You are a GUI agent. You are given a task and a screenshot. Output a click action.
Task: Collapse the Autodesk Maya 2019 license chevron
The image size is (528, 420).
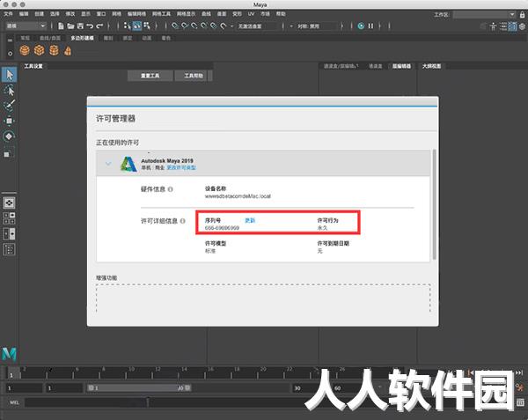(108, 164)
